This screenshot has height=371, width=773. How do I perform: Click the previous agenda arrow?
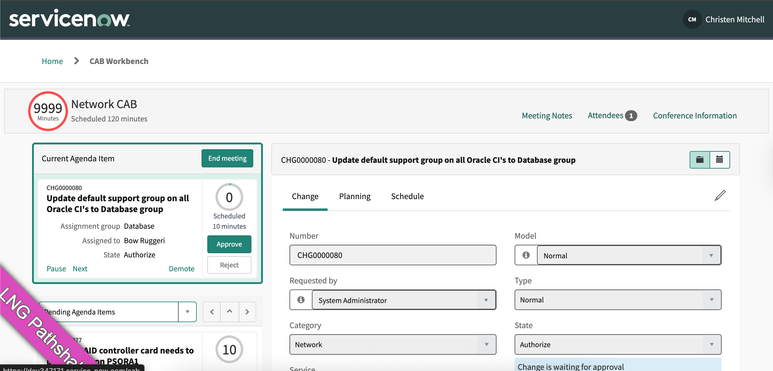pyautogui.click(x=212, y=312)
